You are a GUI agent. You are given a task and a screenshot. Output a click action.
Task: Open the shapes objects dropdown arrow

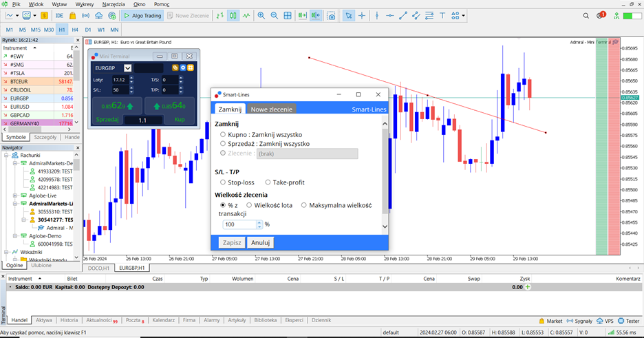463,16
